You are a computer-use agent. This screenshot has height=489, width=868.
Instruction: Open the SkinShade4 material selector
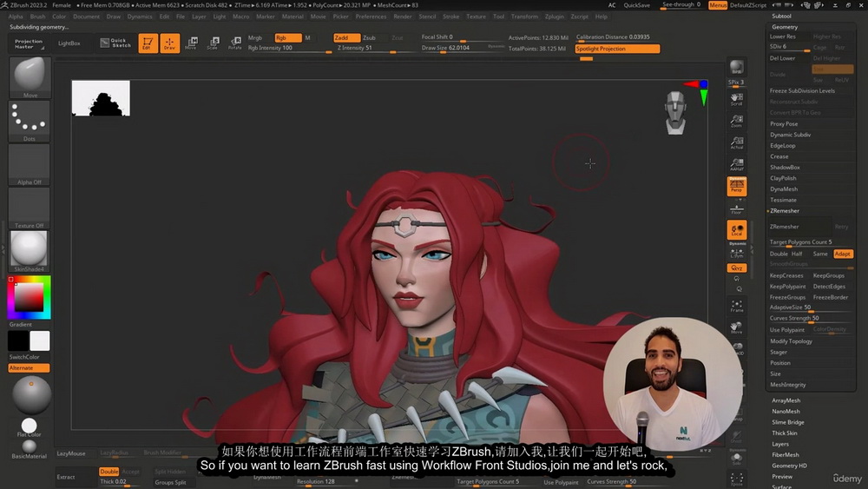[x=30, y=251]
